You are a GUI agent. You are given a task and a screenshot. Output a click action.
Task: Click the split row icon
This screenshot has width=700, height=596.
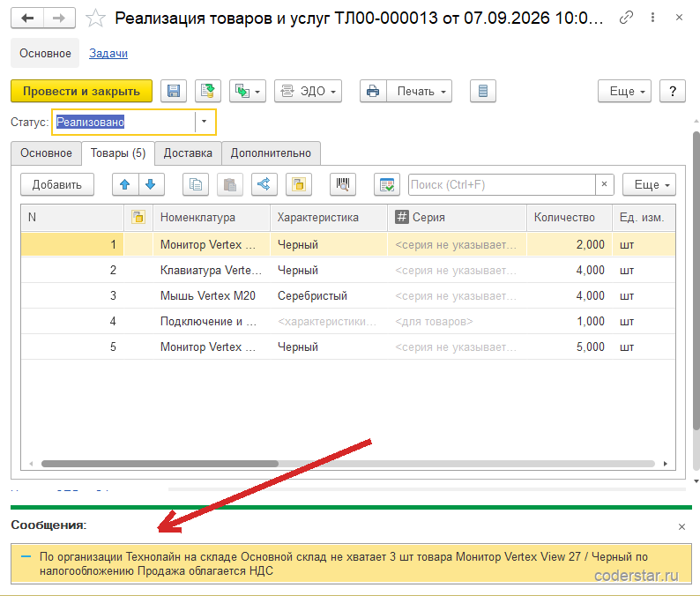click(x=264, y=184)
